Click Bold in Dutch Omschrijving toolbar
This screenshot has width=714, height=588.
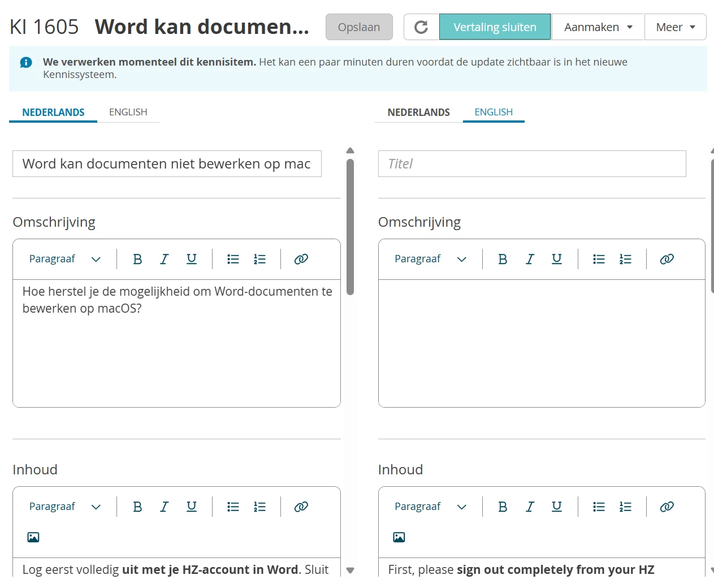click(x=137, y=259)
